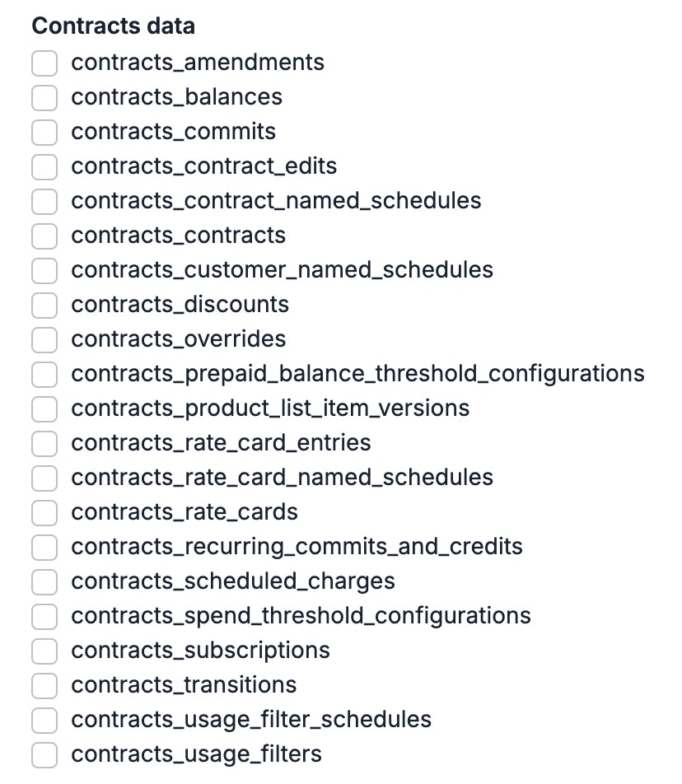Enable the contracts_balances option
This screenshot has width=682, height=784.
pyautogui.click(x=44, y=97)
